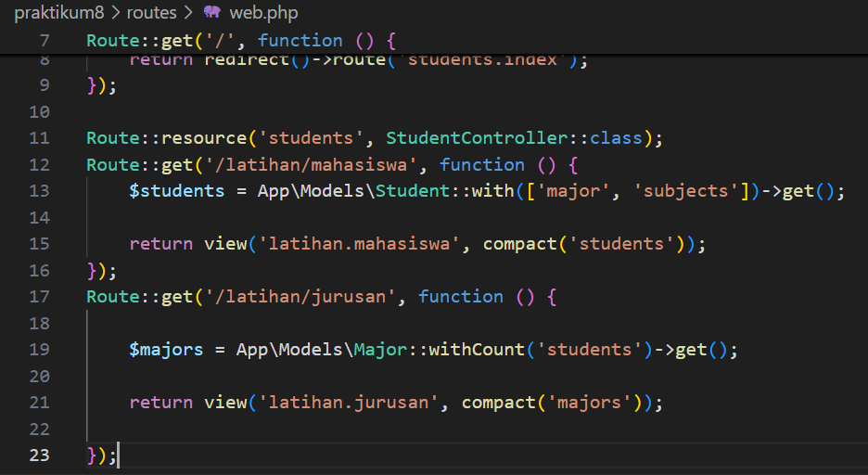Click the 'withCount' method on line 19
The height and width of the screenshot is (475, 868).
point(477,350)
